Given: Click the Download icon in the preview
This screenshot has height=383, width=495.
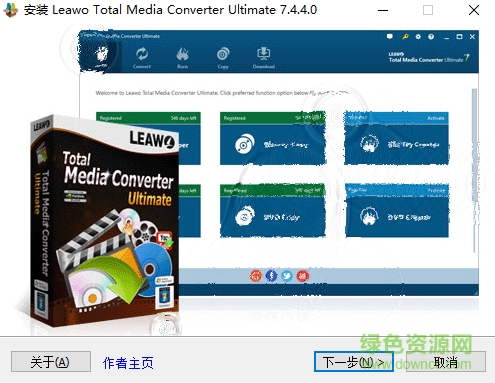Looking at the screenshot, I should click(264, 53).
